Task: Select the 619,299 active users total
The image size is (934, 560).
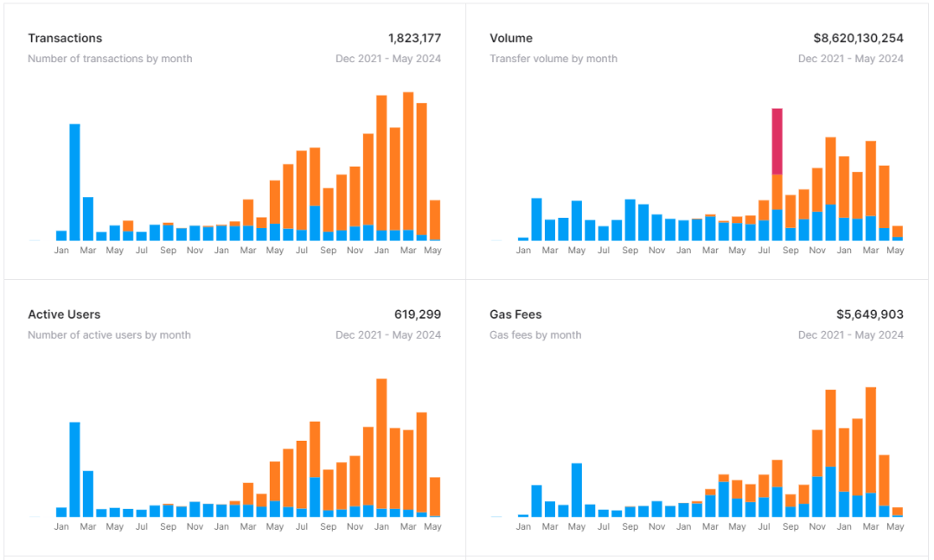Action: tap(417, 315)
